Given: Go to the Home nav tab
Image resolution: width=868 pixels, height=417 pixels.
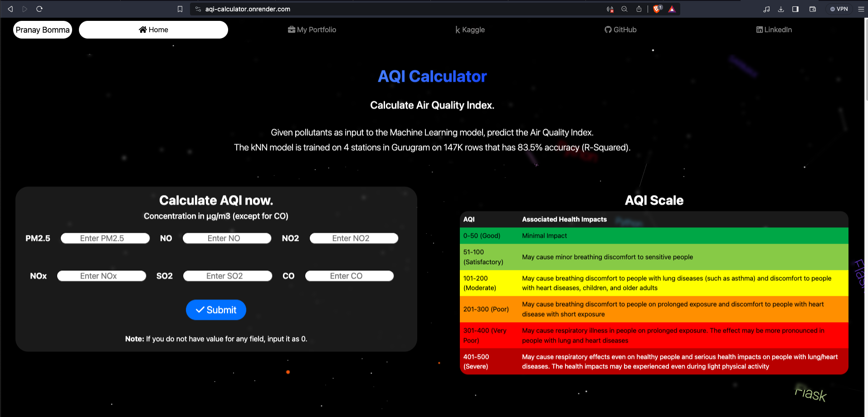Looking at the screenshot, I should coord(153,29).
